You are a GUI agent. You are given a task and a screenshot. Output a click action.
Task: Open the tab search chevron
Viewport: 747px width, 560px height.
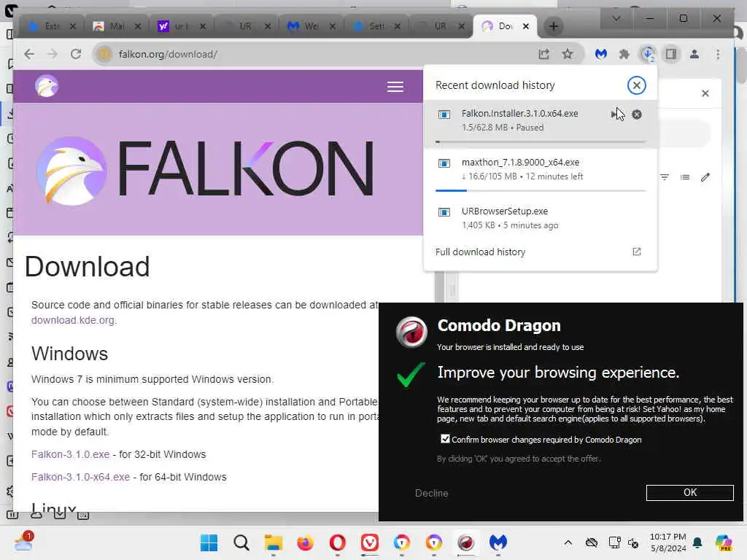coord(616,18)
